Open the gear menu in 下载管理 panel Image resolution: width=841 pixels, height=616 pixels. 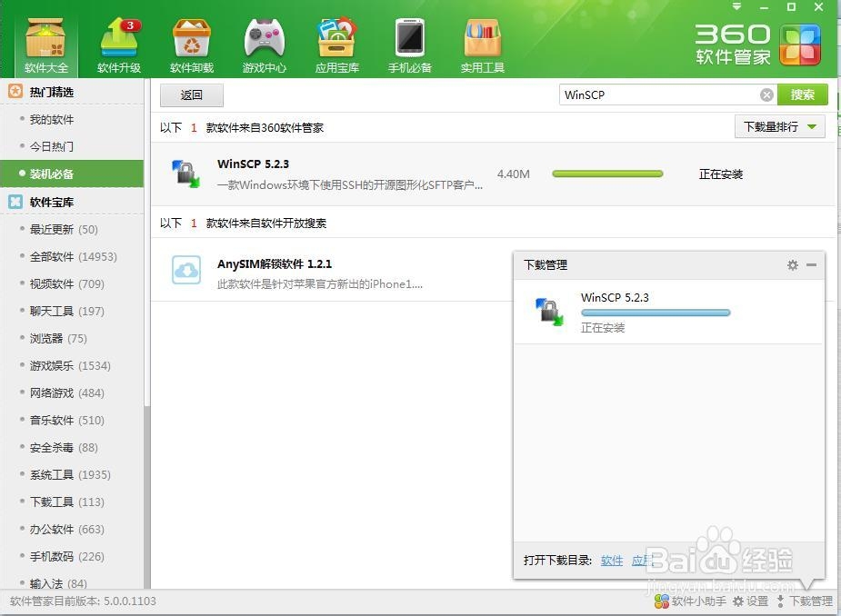[x=792, y=264]
